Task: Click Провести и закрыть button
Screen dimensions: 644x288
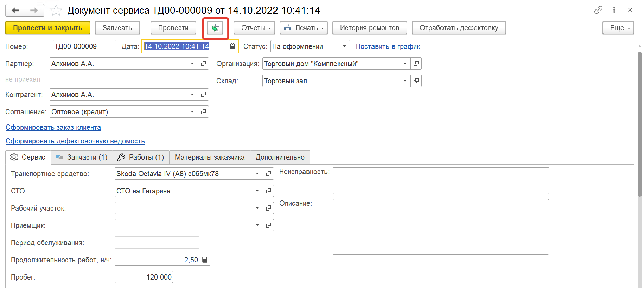Action: [48, 28]
